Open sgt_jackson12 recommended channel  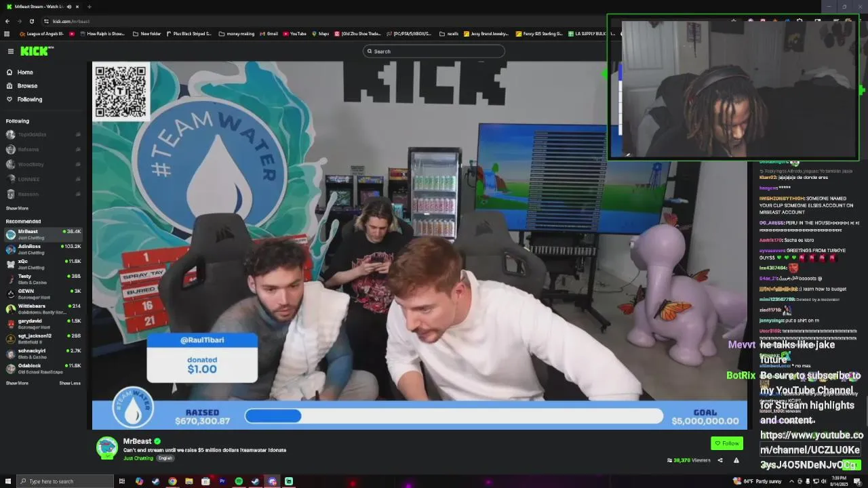[x=43, y=338]
